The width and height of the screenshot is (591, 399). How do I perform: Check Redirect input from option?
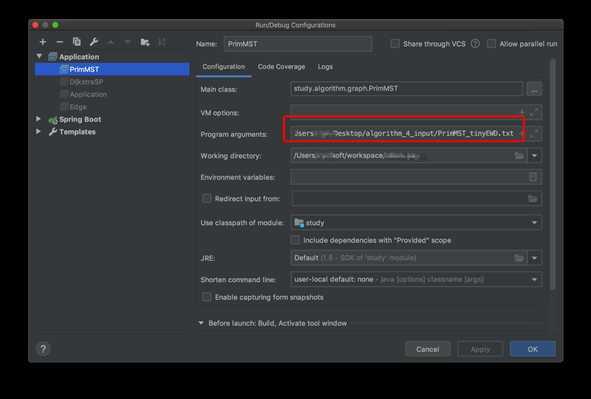(207, 199)
